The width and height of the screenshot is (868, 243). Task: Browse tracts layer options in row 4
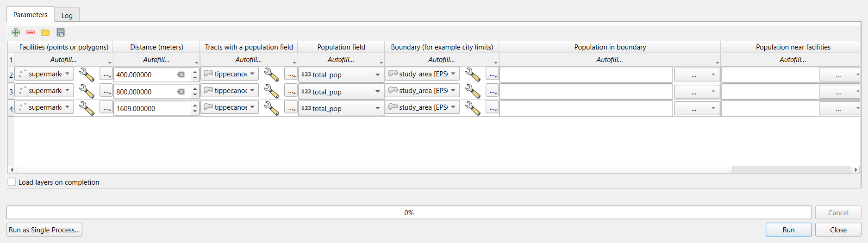click(x=291, y=108)
